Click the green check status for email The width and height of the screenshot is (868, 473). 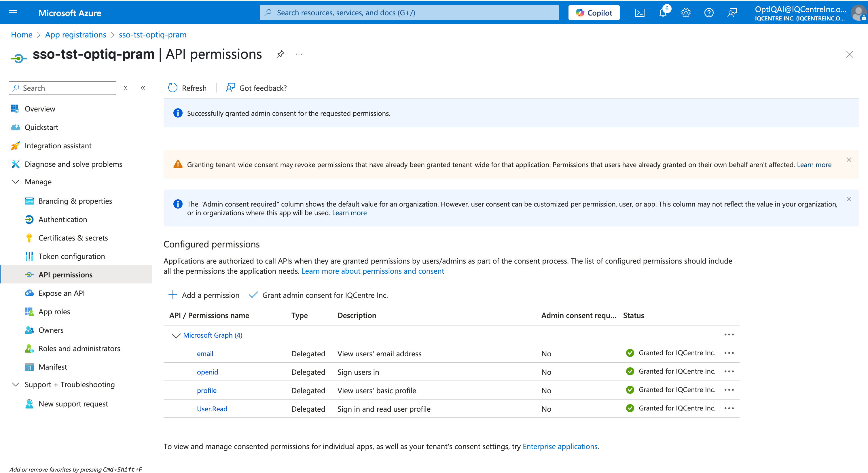(630, 353)
